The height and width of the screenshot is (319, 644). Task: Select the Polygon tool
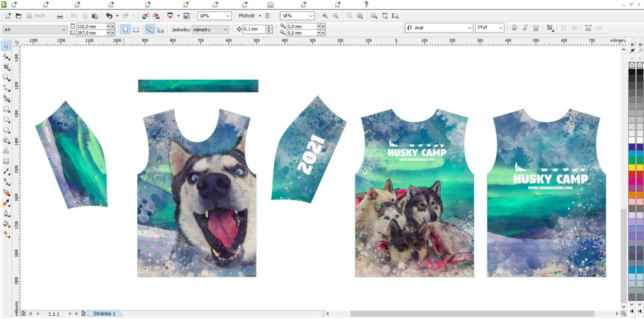tap(6, 130)
